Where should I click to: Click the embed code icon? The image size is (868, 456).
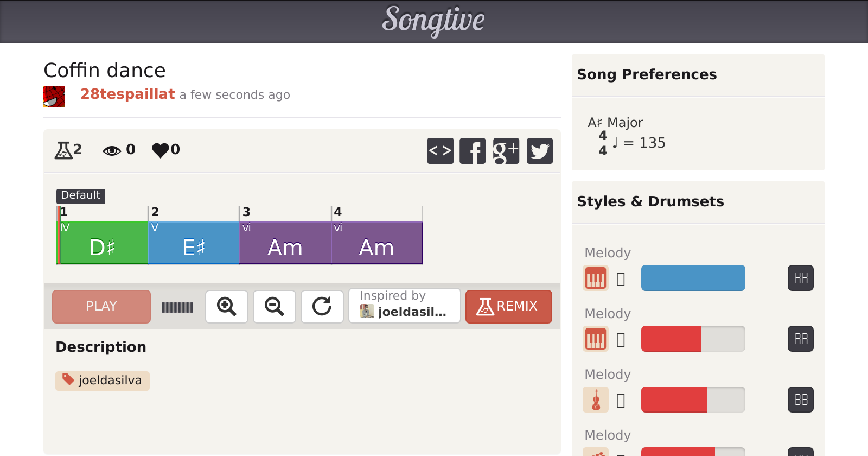pyautogui.click(x=440, y=151)
